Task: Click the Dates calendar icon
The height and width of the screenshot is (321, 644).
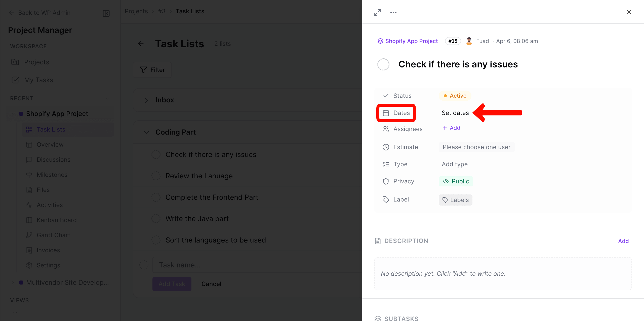Action: [x=386, y=113]
